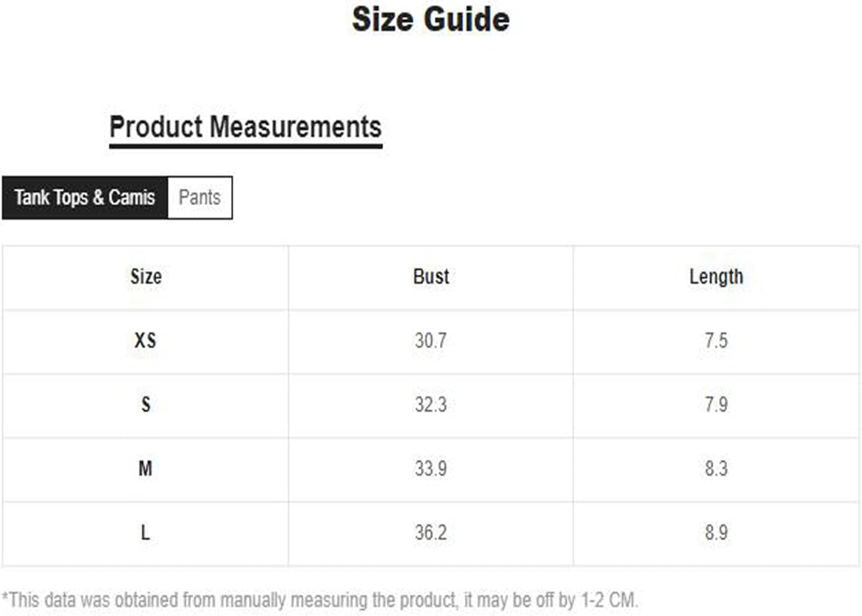
Task: Click the L bust value 36.2
Action: pyautogui.click(x=431, y=533)
